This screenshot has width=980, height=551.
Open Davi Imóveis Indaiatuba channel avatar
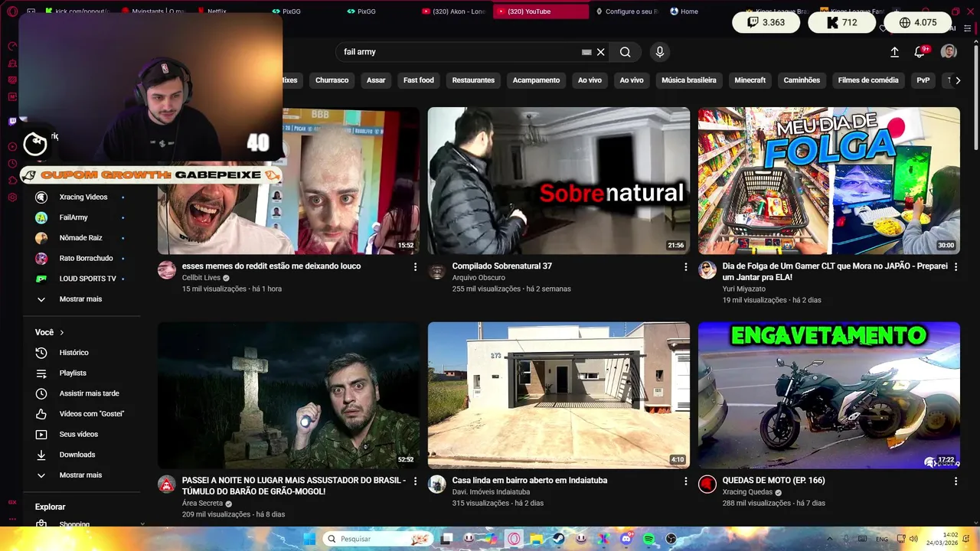[437, 484]
